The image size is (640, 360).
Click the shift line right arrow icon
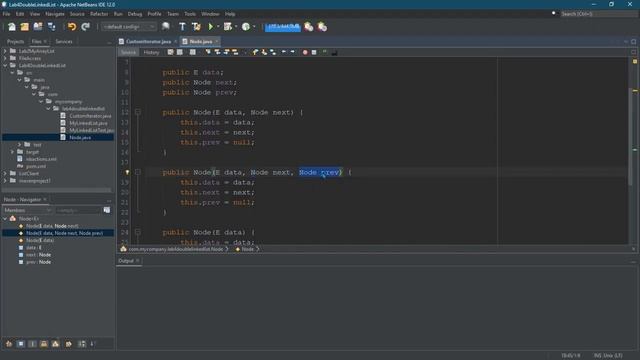293,52
